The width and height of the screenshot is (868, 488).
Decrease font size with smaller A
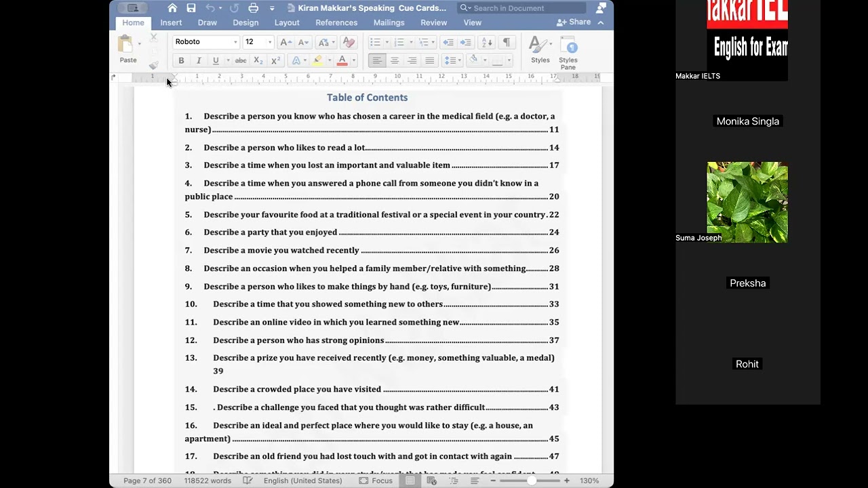[x=302, y=42]
